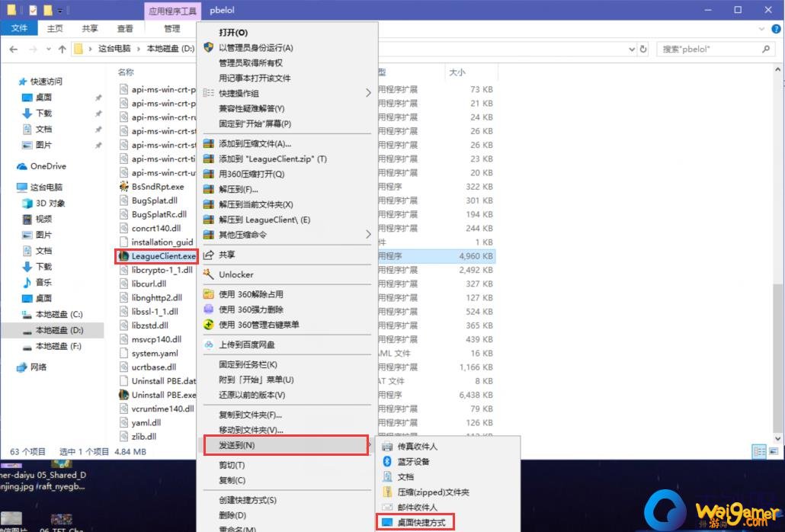The width and height of the screenshot is (785, 532).
Task: Select the system.yaml file
Action: [155, 354]
